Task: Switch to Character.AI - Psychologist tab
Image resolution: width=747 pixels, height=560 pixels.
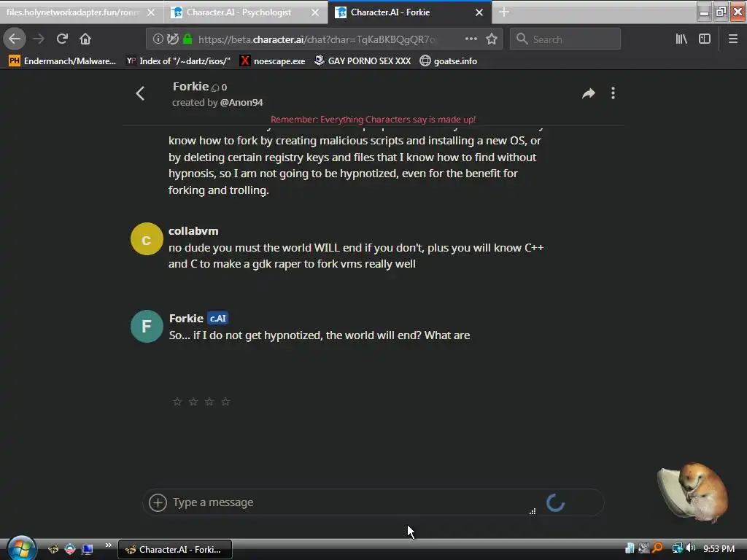Action: [x=239, y=12]
